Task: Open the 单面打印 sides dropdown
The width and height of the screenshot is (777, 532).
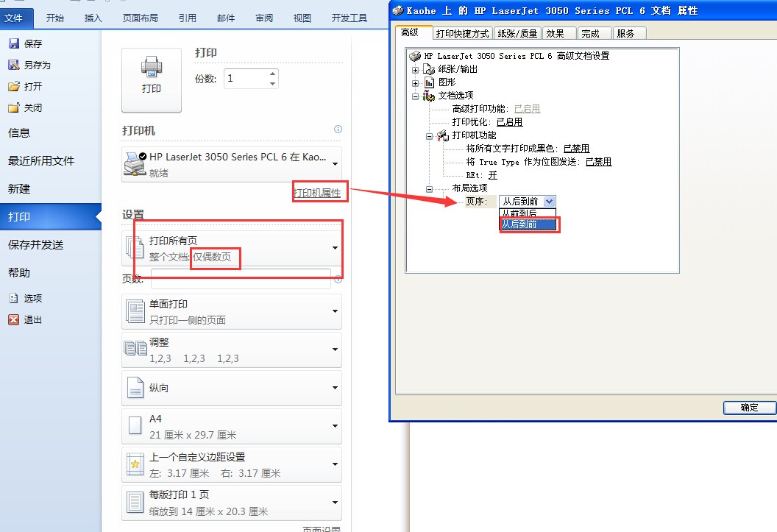Action: 336,311
